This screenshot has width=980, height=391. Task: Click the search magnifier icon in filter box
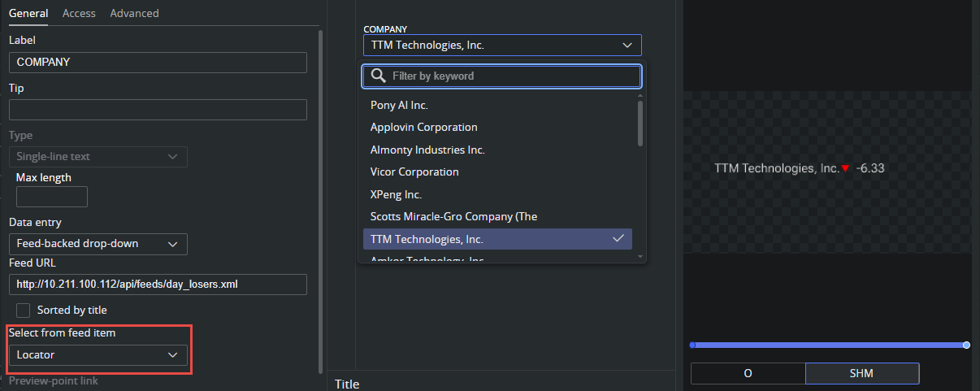pos(378,76)
